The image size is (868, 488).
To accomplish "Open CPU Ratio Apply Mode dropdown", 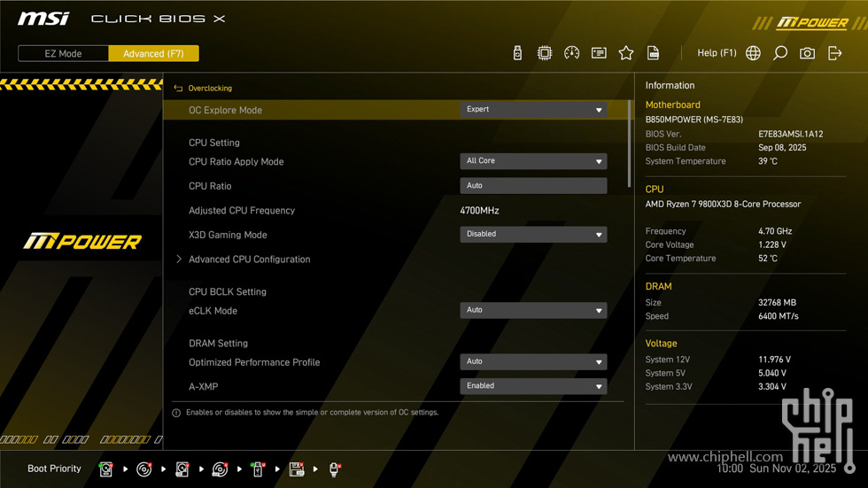I will (533, 161).
